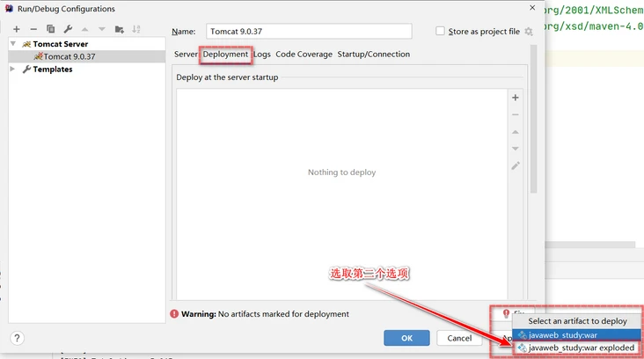Switch to the Code Coverage tab
This screenshot has height=359, width=644.
[x=304, y=55]
